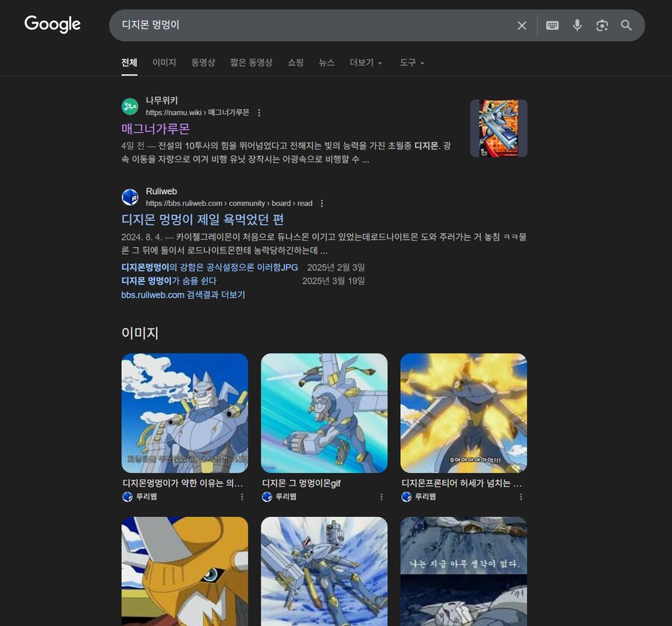Open the 매그너가루몬 result link
The height and width of the screenshot is (626, 672).
[x=155, y=128]
